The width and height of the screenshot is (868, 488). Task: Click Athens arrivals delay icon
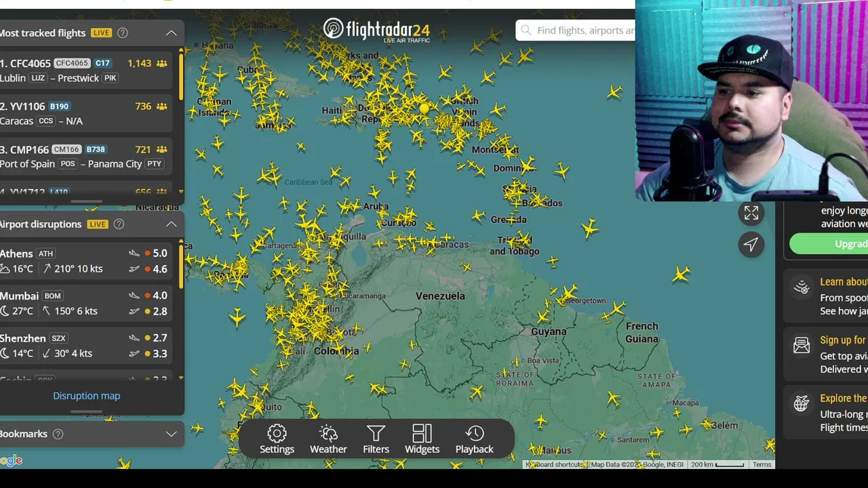click(134, 253)
